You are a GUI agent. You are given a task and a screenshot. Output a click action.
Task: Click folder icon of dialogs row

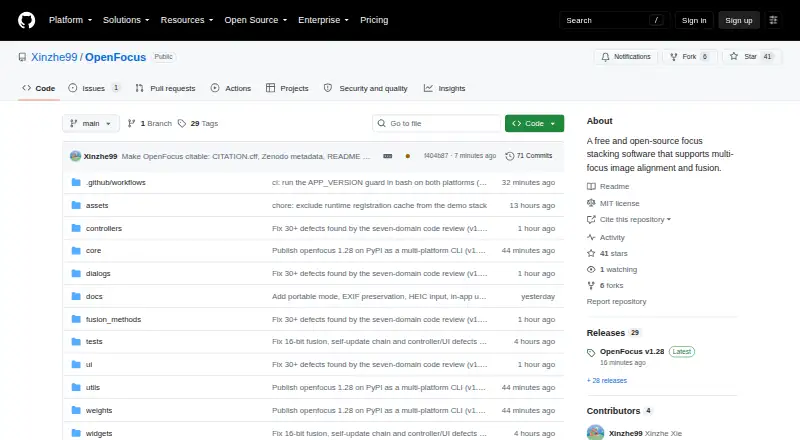tap(76, 274)
